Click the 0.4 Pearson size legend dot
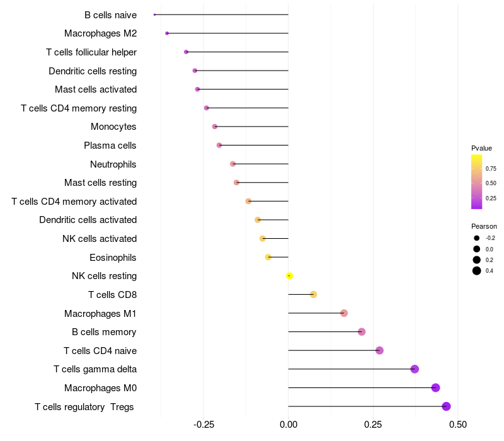This screenshot has height=441, width=504. pos(477,271)
